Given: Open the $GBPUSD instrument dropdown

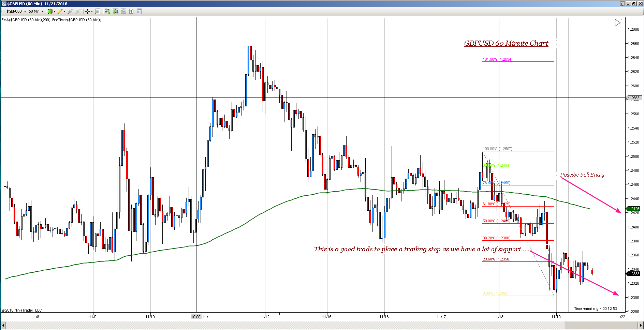Looking at the screenshot, I should (16, 11).
